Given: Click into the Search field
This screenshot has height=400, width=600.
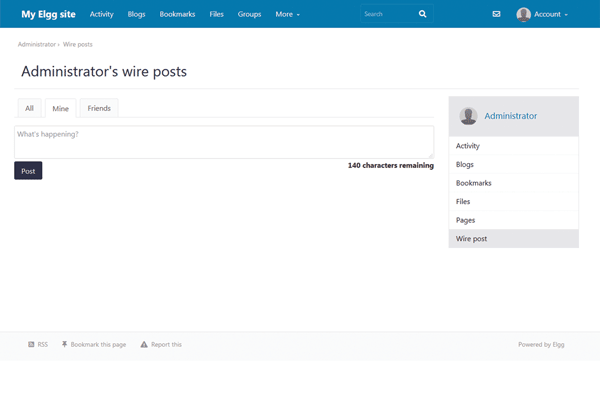Looking at the screenshot, I should [x=386, y=15].
